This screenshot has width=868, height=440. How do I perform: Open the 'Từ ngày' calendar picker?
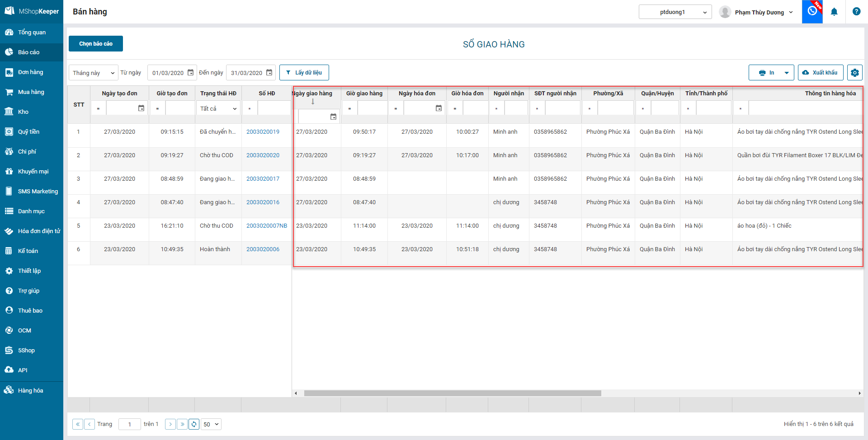tap(190, 73)
